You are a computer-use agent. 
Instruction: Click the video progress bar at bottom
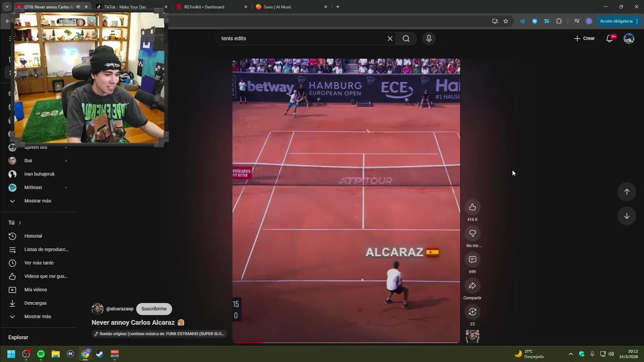point(346,342)
